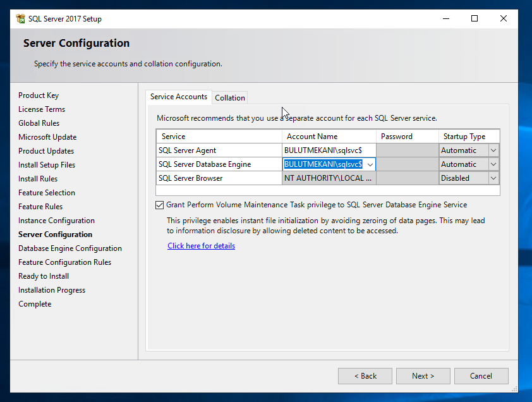Open the Click here for details link
The height and width of the screenshot is (402, 532).
pos(201,246)
